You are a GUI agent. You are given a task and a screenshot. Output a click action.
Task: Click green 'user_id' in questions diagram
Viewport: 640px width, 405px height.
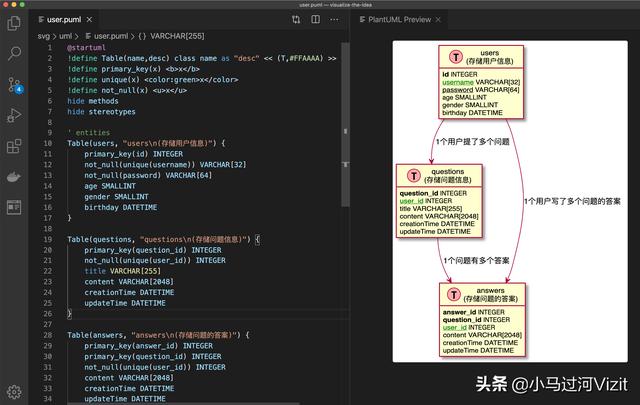(x=411, y=201)
